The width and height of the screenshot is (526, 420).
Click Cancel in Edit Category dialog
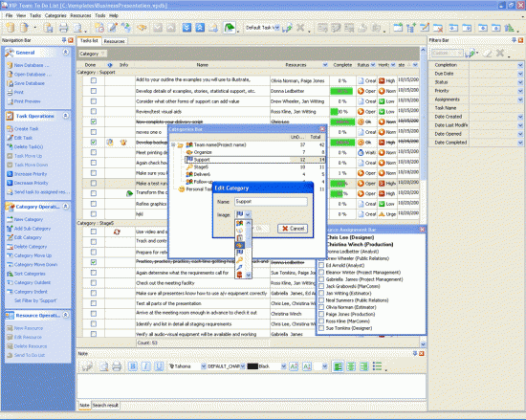(293, 229)
